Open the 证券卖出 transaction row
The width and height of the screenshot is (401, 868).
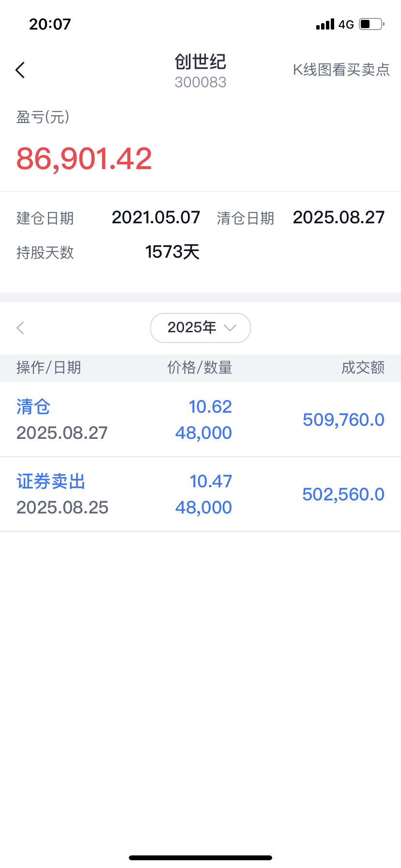click(x=200, y=494)
